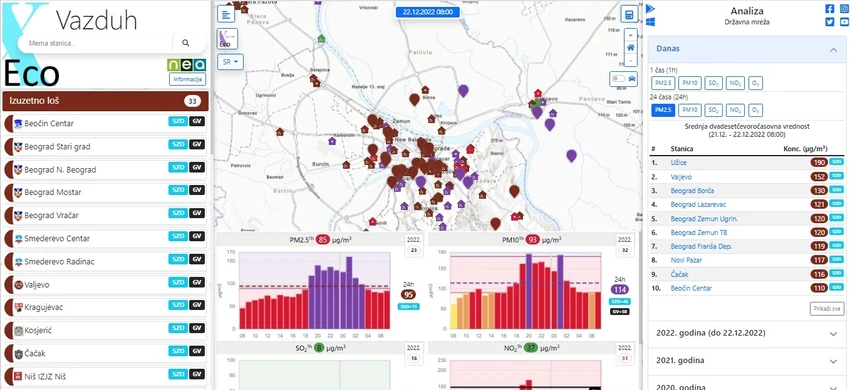Click the Prikaži sve button
Viewport: 850px width, 390px height.
[827, 309]
